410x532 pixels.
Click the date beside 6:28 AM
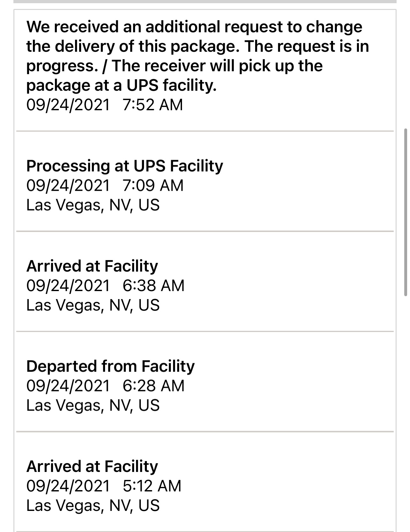(x=68, y=386)
